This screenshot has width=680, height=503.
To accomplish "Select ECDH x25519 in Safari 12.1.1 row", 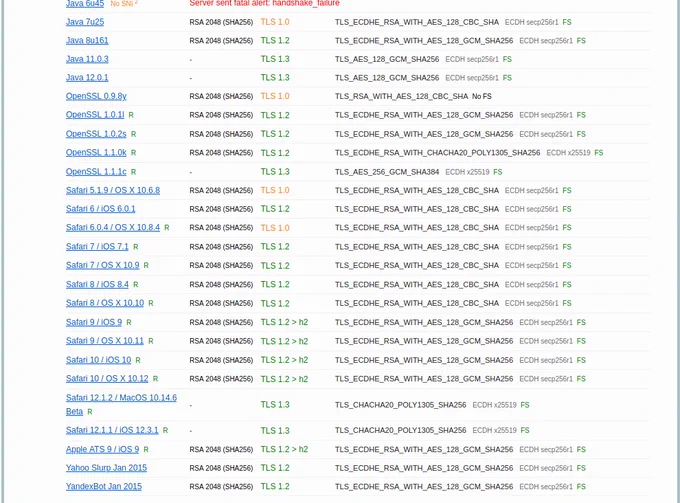I will 494,430.
